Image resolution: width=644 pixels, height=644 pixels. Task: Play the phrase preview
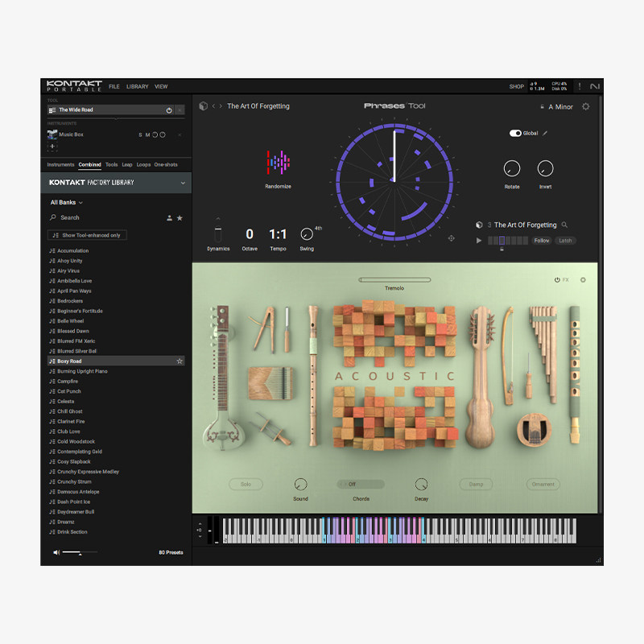point(478,240)
